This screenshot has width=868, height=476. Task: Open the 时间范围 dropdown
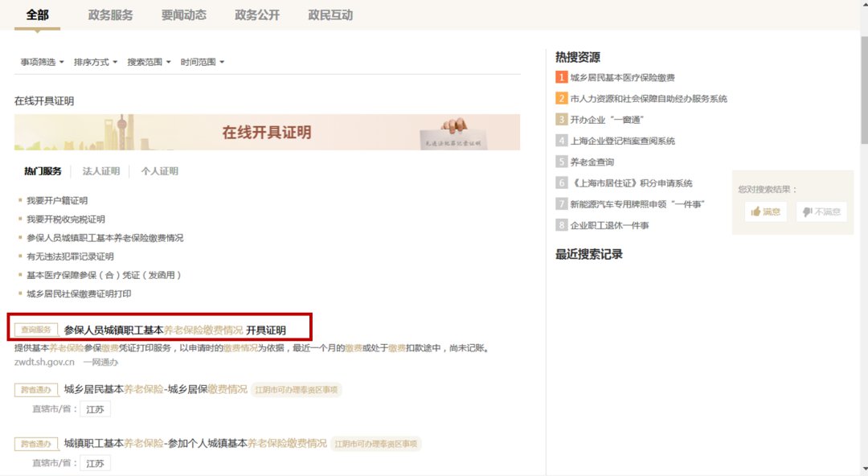pos(202,62)
